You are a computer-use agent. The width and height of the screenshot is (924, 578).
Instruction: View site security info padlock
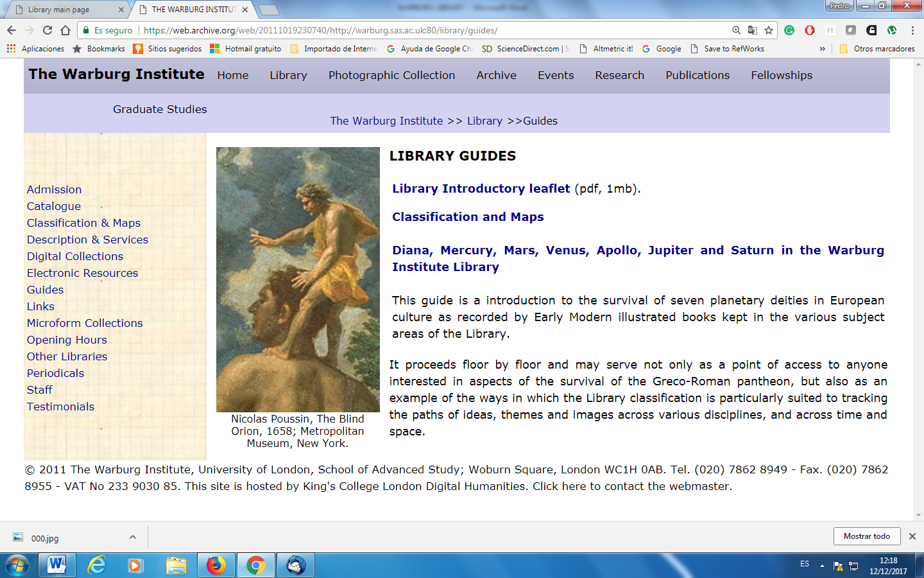pyautogui.click(x=86, y=30)
